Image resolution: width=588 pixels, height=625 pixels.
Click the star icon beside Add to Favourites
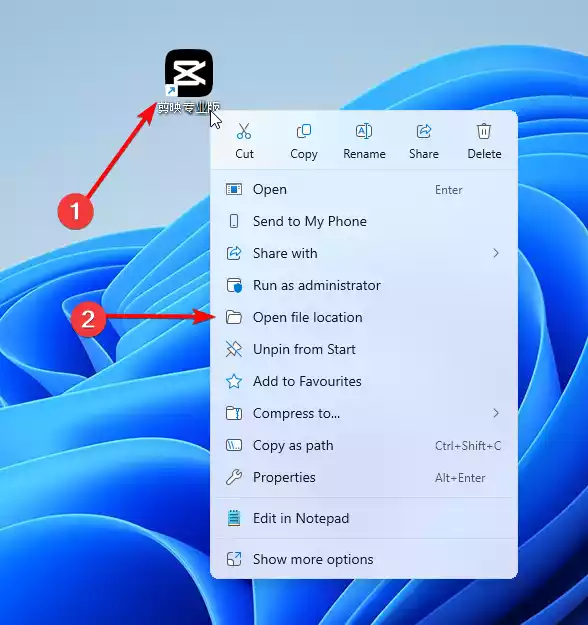(x=234, y=381)
